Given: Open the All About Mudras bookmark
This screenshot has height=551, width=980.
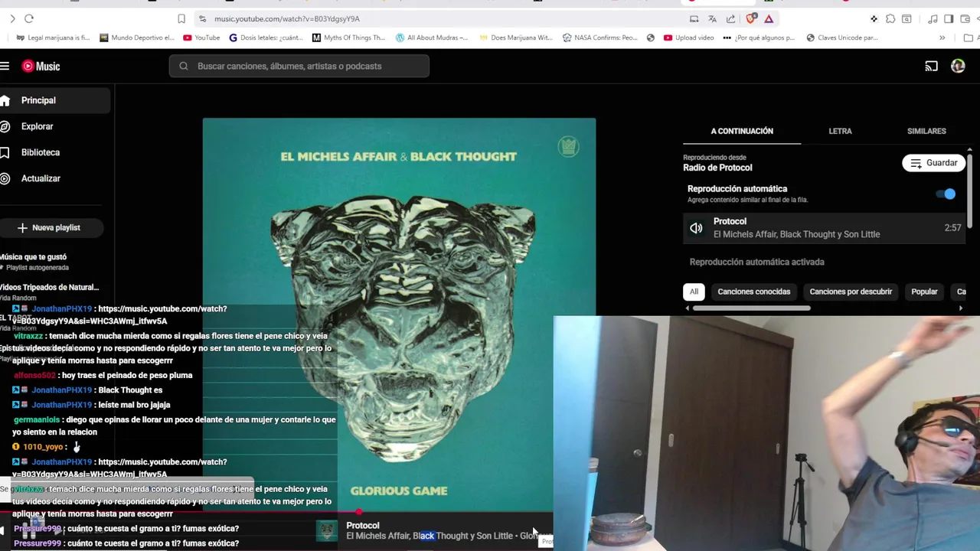Looking at the screenshot, I should point(431,37).
